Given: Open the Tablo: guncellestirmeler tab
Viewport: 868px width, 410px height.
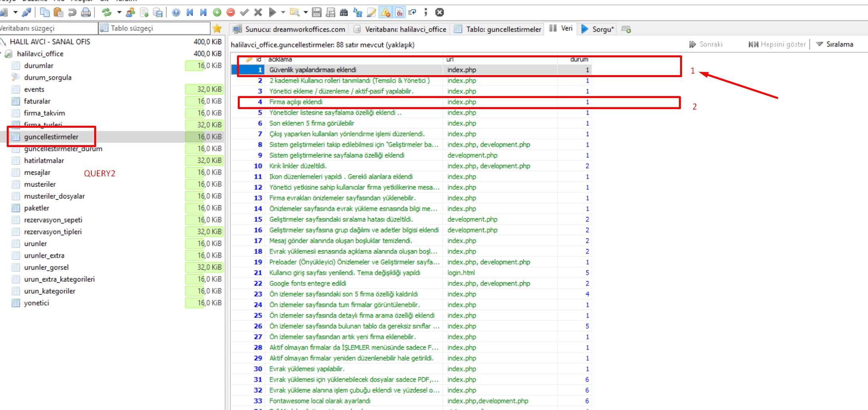Looking at the screenshot, I should [x=498, y=29].
